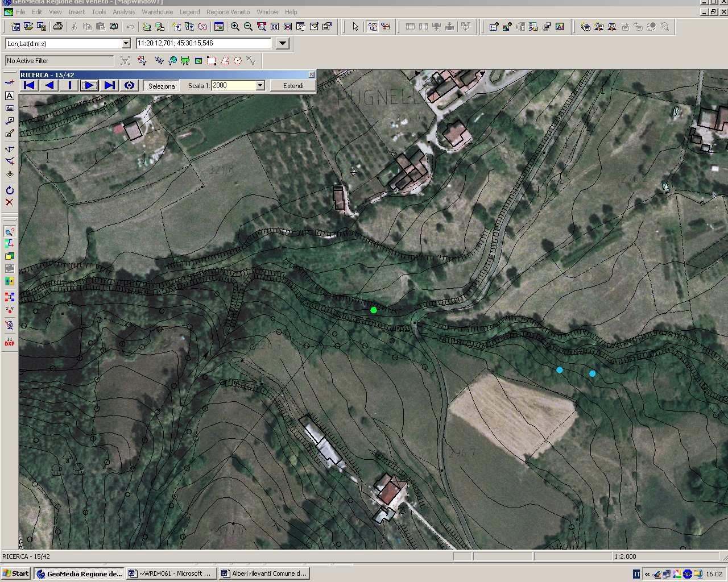
Task: Jump to first record in RICERCA
Action: point(30,85)
